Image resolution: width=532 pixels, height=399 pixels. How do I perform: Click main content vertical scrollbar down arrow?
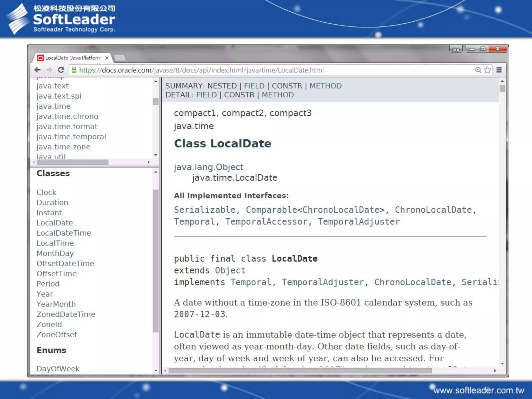(x=502, y=364)
